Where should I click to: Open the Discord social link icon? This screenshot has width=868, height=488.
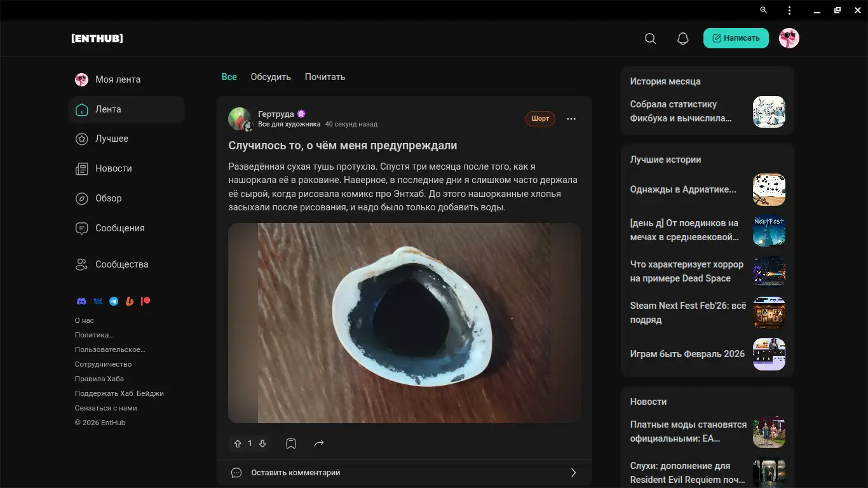[81, 301]
